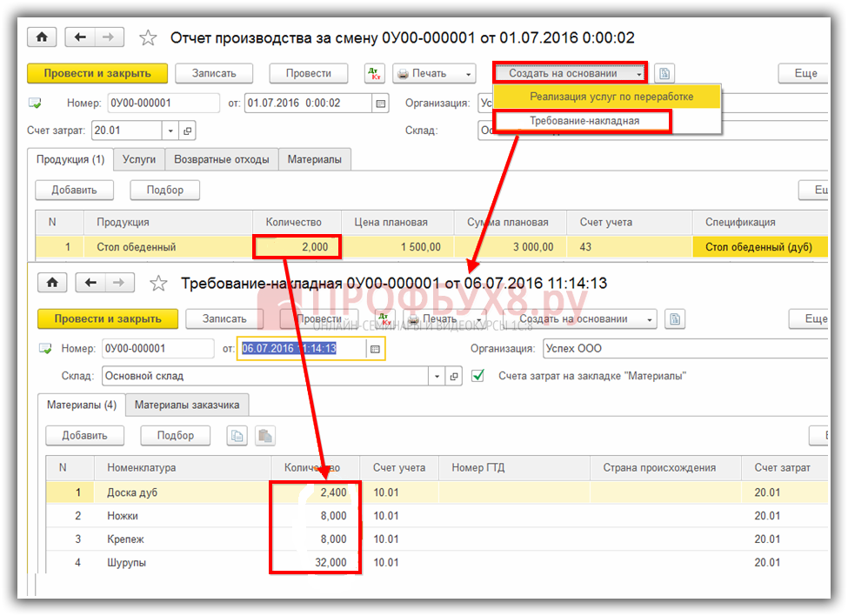Toggle Счета затрат на закладке Материалы checkbox
This screenshot has width=848, height=616.
tap(477, 376)
